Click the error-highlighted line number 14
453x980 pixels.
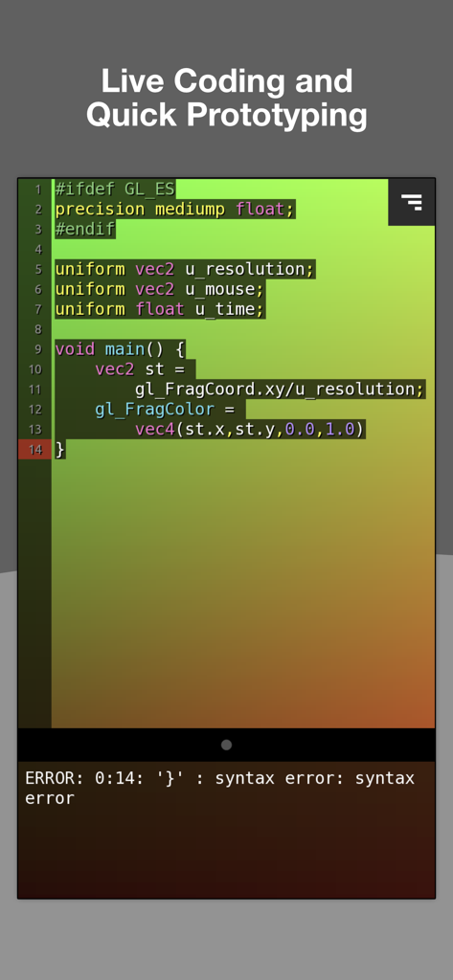tap(34, 450)
